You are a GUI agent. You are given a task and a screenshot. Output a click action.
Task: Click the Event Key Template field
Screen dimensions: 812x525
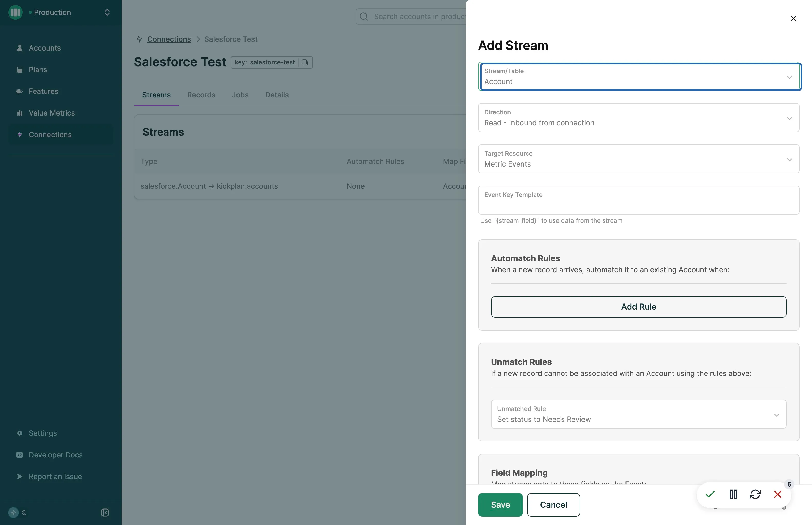tap(639, 200)
